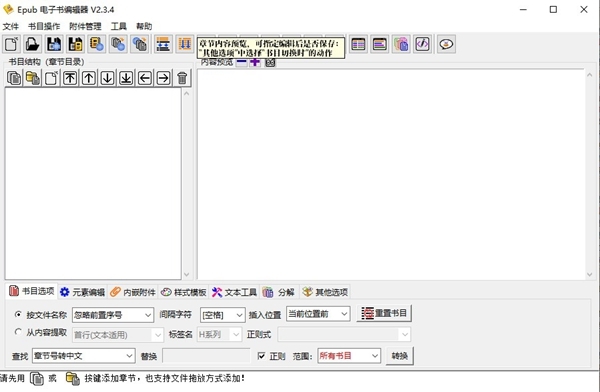Image resolution: width=600 pixels, height=392 pixels.
Task: Click the small square icon beside 内容预览
Action: (270, 62)
